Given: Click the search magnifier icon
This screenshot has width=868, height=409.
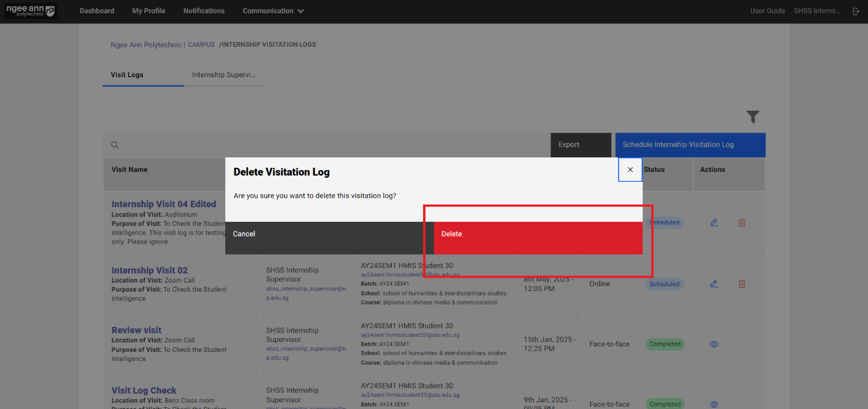Looking at the screenshot, I should coord(115,145).
